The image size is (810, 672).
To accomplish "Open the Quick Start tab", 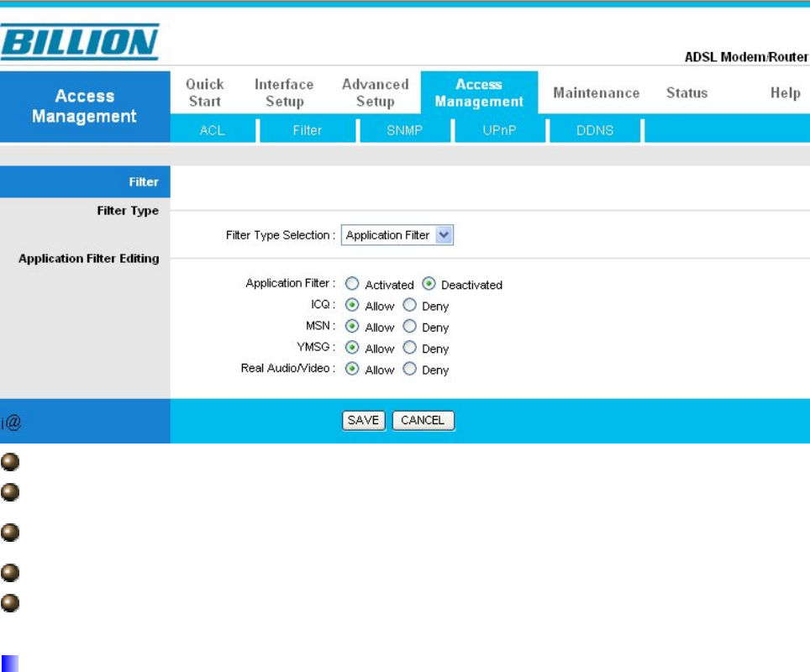I will (204, 92).
